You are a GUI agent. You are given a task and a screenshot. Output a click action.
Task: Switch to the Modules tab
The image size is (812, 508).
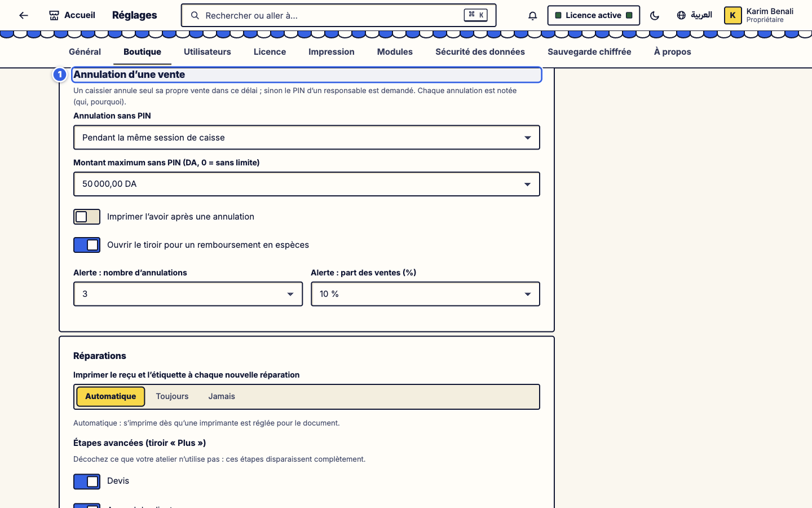[395, 52]
